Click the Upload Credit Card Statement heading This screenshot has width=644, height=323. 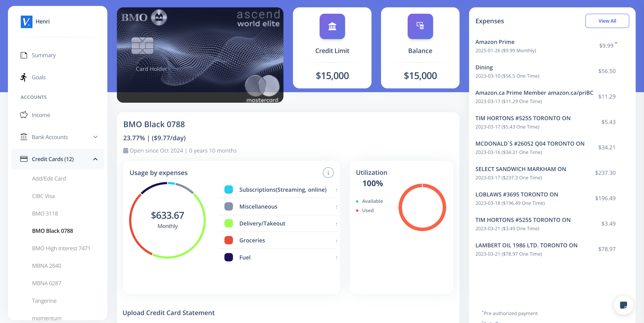169,313
